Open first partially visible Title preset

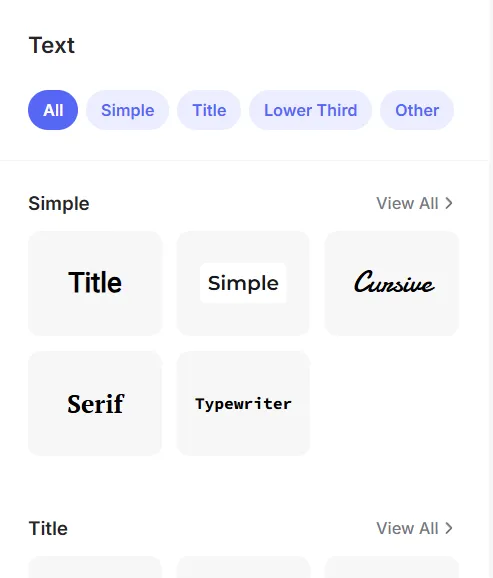click(x=95, y=568)
